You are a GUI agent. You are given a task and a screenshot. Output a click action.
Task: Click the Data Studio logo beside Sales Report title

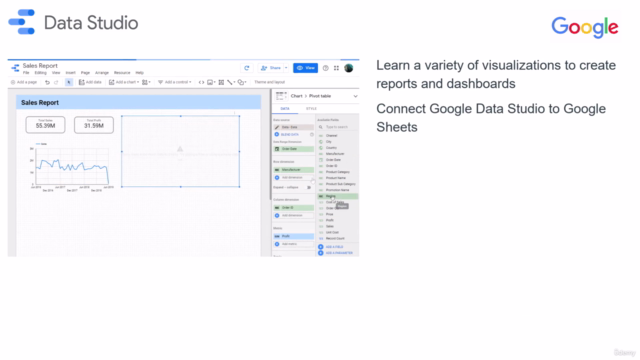tap(15, 68)
